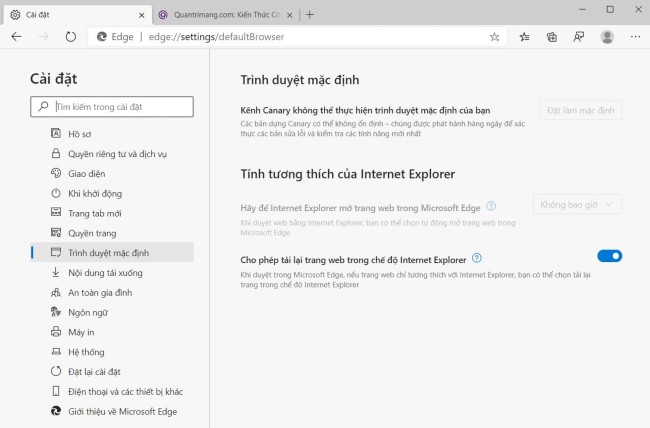
Task: Open Giới thiệu về Microsoft Edge
Action: 112,411
